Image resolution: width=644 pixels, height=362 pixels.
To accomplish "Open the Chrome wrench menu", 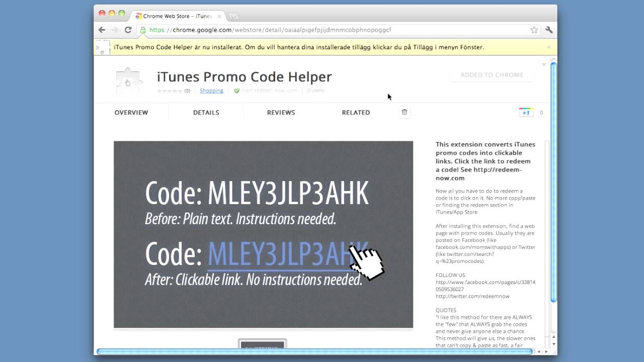I will tap(549, 30).
